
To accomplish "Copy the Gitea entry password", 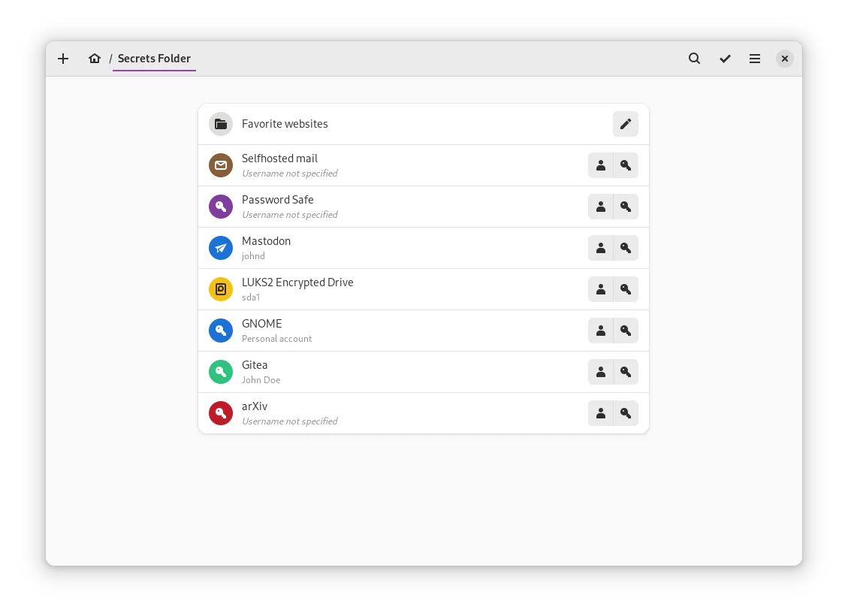I will coord(626,372).
